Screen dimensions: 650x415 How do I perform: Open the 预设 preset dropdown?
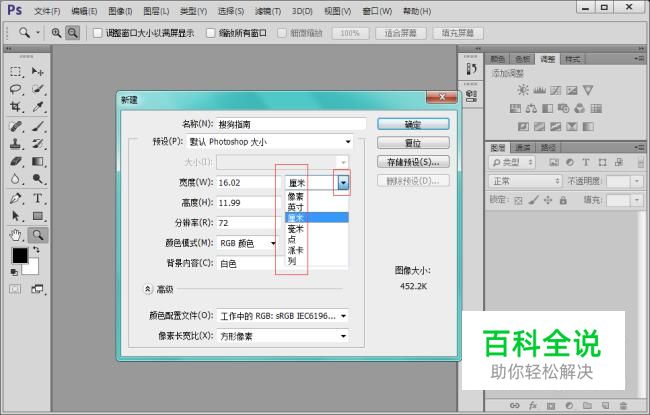coord(269,142)
